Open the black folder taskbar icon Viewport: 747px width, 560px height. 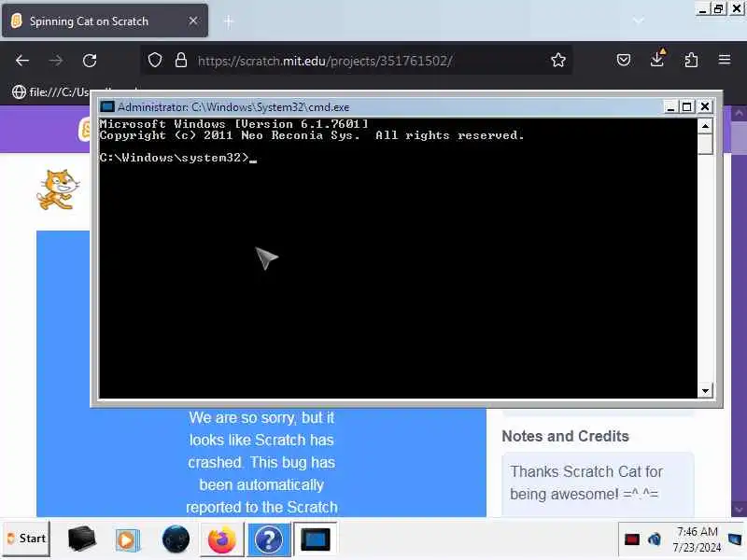81,539
